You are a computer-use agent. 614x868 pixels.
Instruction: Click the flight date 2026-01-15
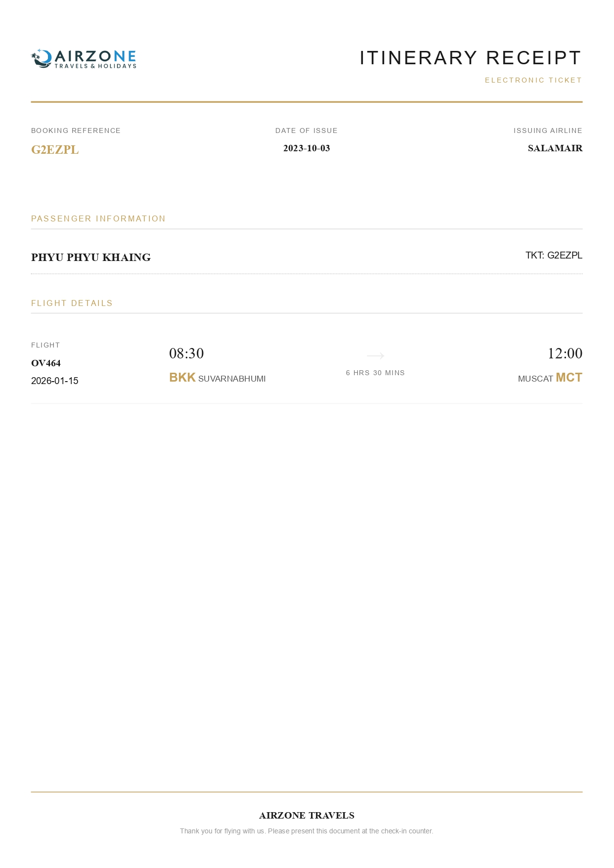[x=55, y=381]
